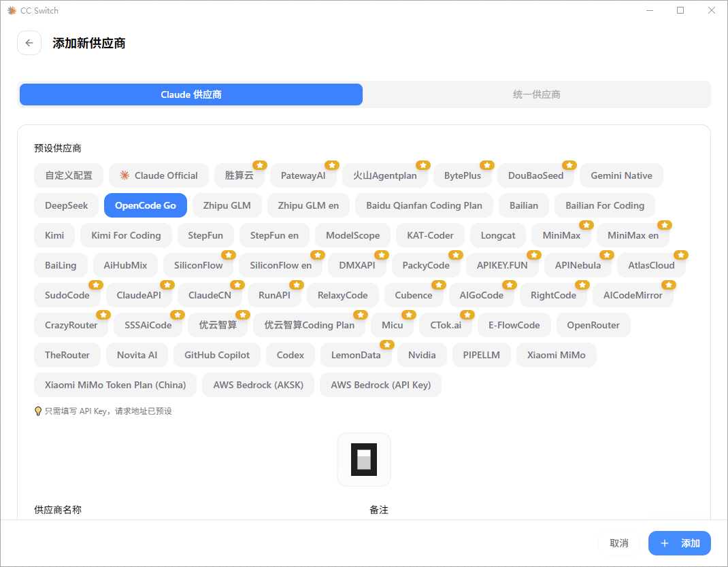Select the Longcat provider
Screen dimensions: 728x567
pos(498,235)
